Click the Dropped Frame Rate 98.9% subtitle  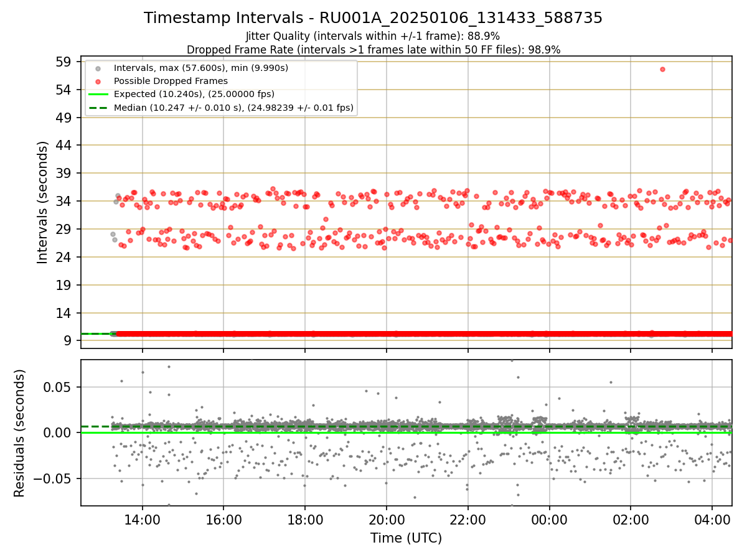point(373,50)
